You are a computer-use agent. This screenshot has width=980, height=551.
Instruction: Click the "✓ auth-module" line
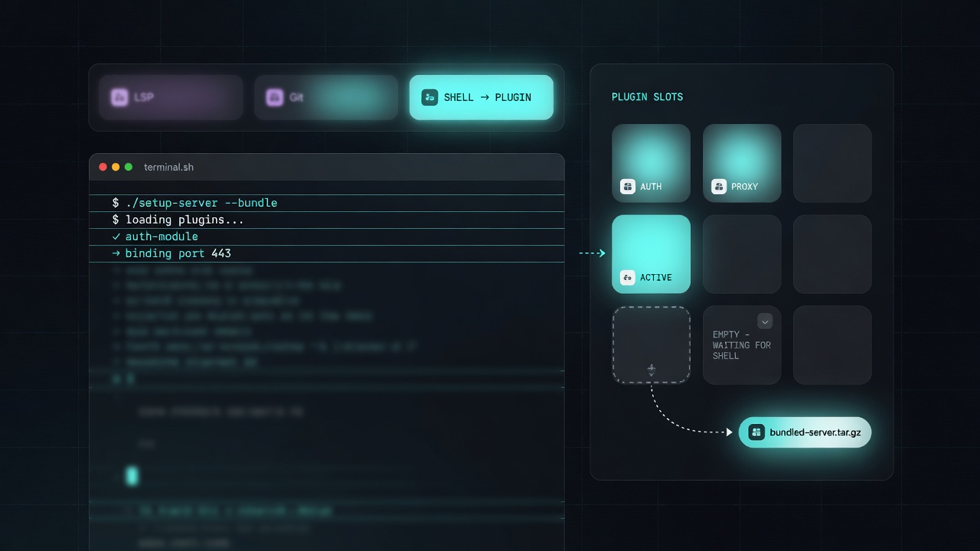point(327,236)
